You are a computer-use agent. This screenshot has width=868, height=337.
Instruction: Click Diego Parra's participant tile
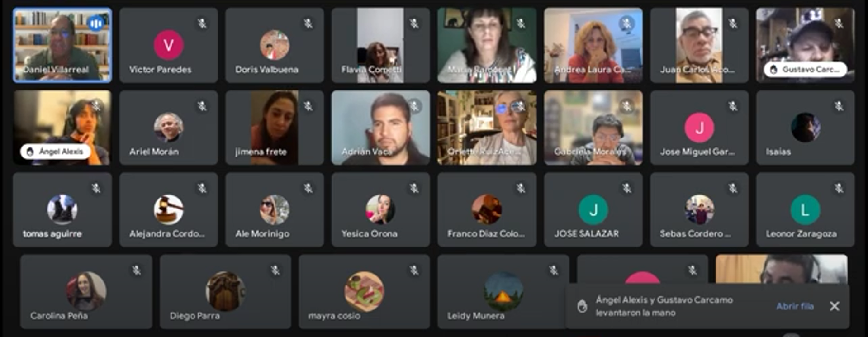pos(225,292)
